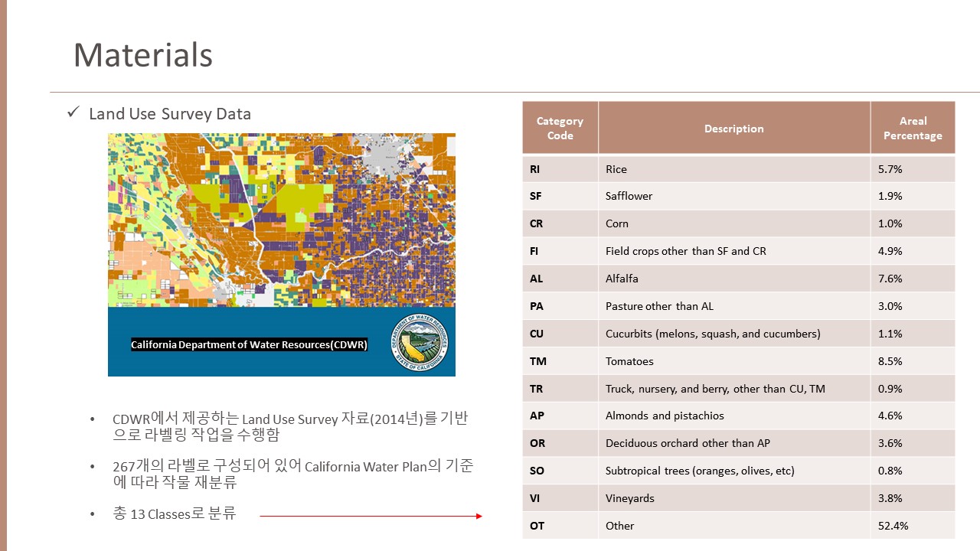
Task: Select the 1.0% percentage cell
Action: (913, 223)
